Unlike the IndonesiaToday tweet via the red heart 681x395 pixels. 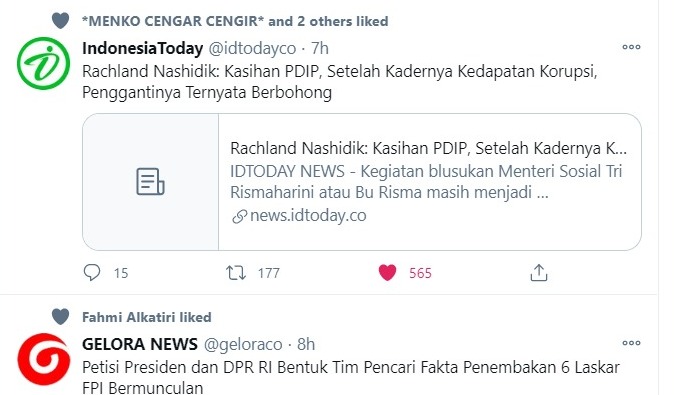pos(387,272)
